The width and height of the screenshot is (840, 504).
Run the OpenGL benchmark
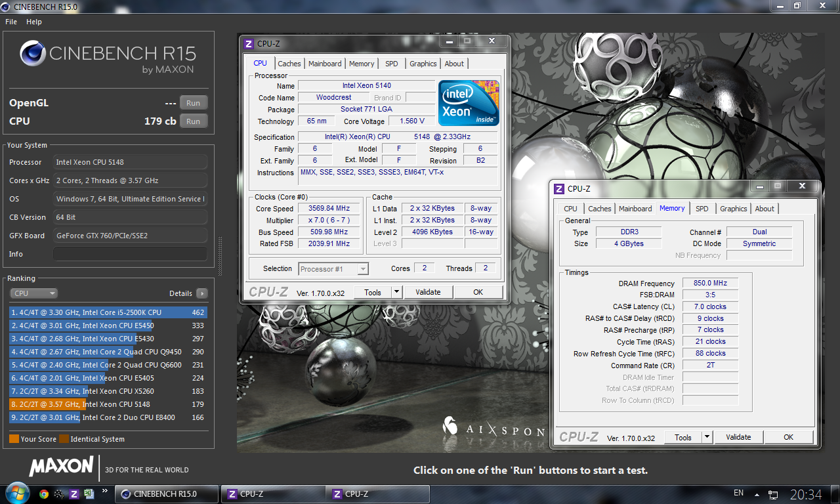(194, 103)
